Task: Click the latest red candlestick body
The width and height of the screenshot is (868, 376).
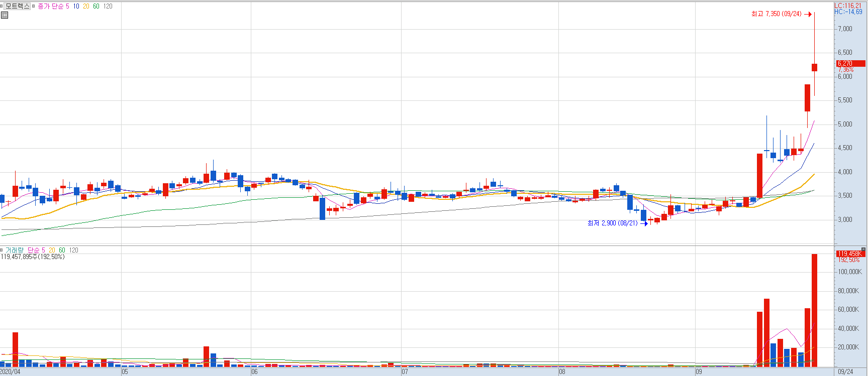Action: click(814, 68)
